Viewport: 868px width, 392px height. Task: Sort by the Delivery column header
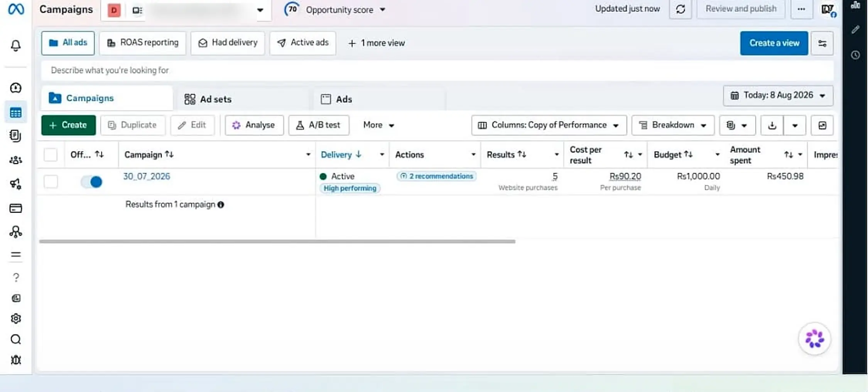point(341,155)
